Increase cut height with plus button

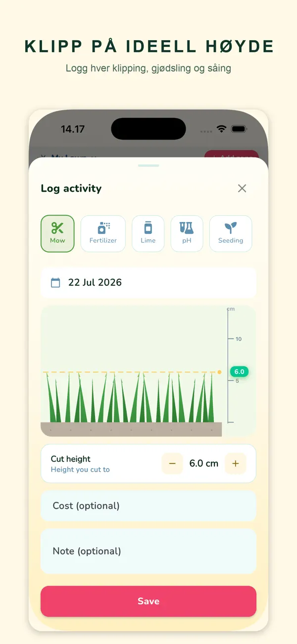(x=236, y=464)
